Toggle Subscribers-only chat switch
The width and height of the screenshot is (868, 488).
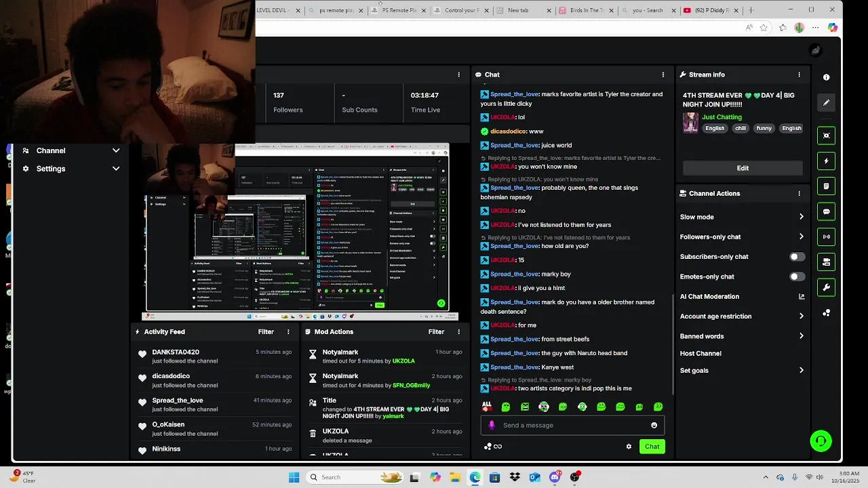(797, 257)
